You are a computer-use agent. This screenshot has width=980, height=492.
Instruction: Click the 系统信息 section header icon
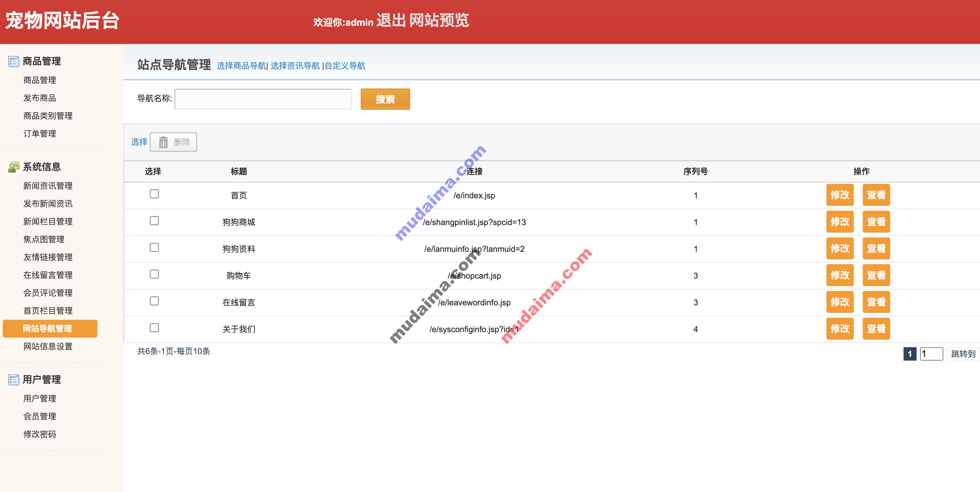click(x=13, y=167)
